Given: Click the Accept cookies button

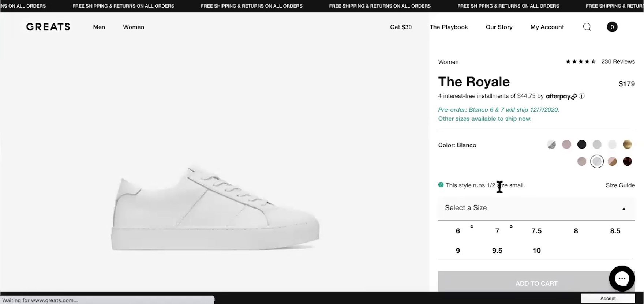Looking at the screenshot, I should tap(608, 299).
